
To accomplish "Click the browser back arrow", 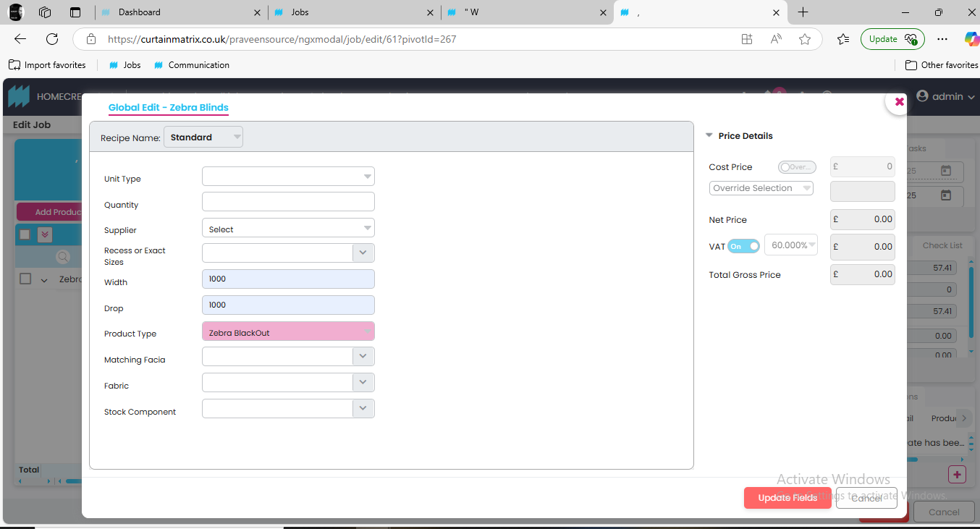I will 20,39.
